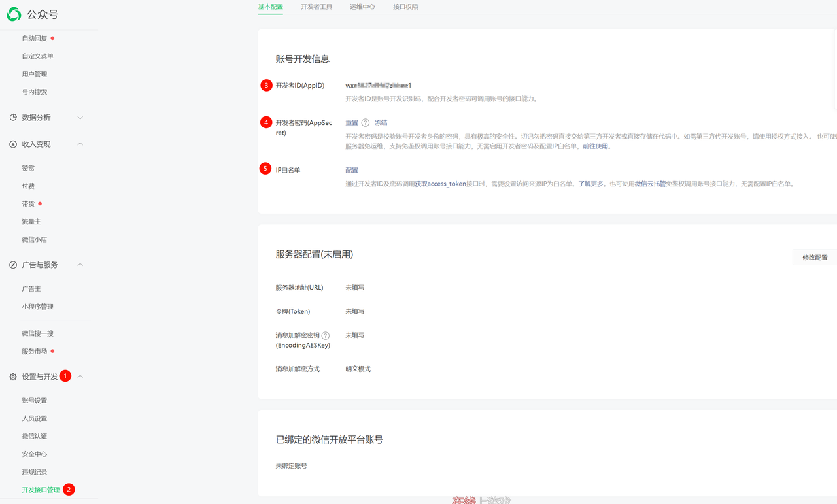Go to the 接口权限 tab
This screenshot has width=837, height=504.
click(x=405, y=7)
